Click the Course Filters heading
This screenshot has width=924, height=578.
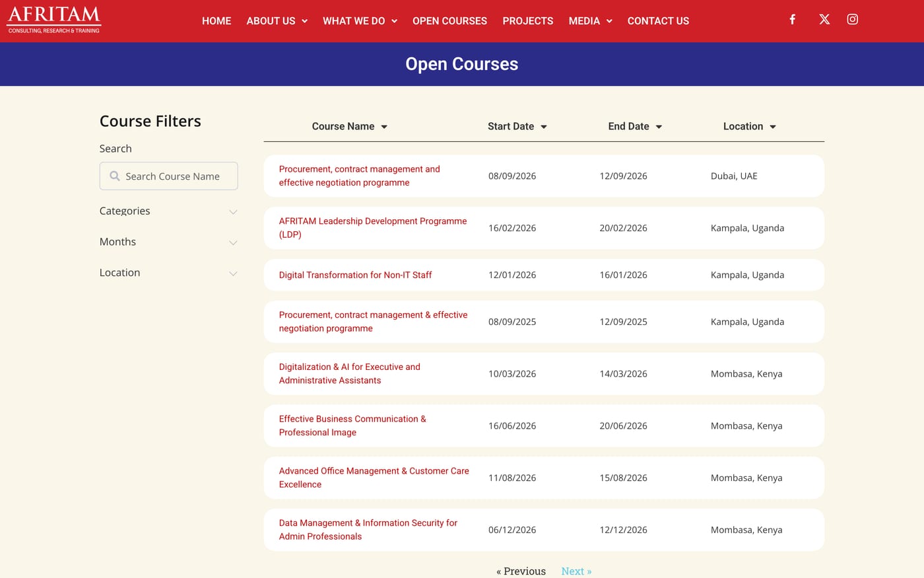(150, 121)
